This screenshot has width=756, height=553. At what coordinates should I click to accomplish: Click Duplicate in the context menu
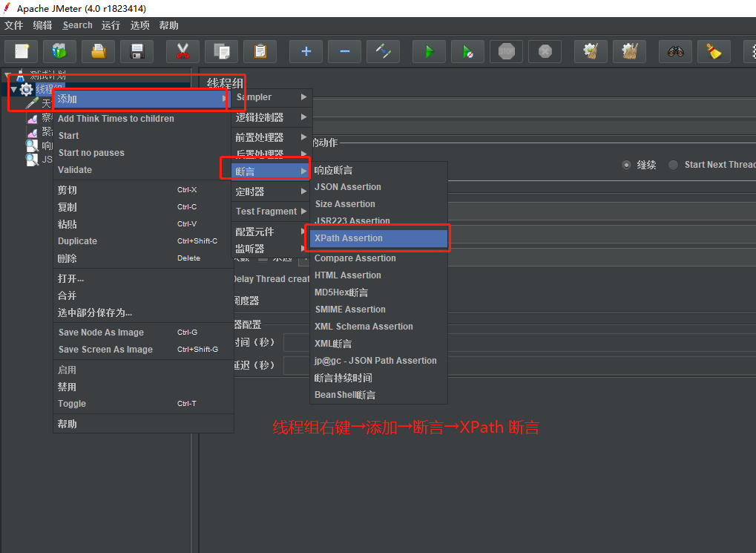[x=143, y=241]
